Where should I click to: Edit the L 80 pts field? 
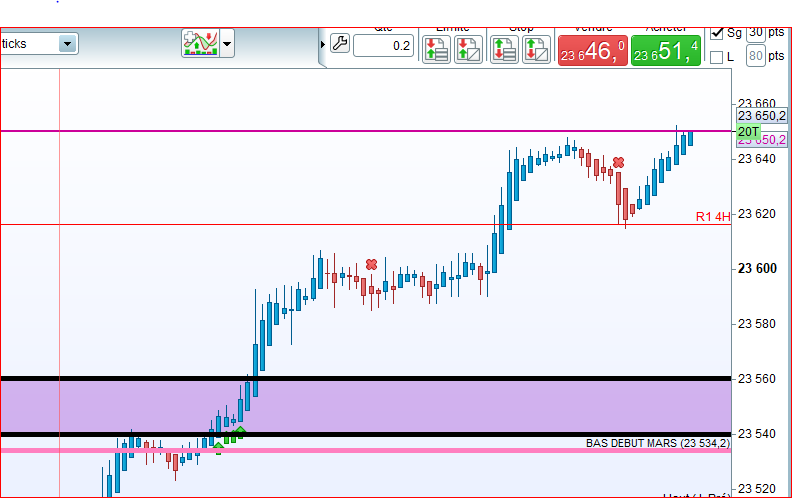(756, 56)
